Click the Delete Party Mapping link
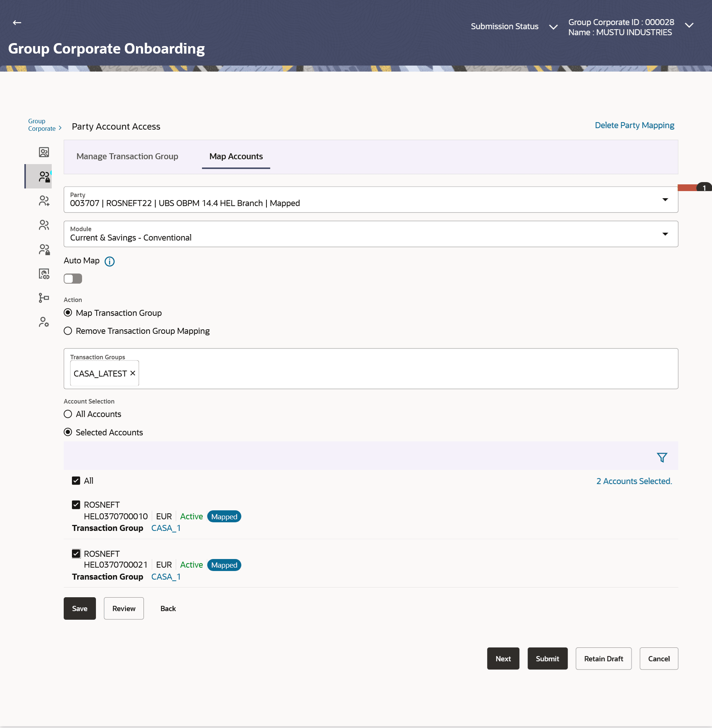712x728 pixels. pos(634,125)
